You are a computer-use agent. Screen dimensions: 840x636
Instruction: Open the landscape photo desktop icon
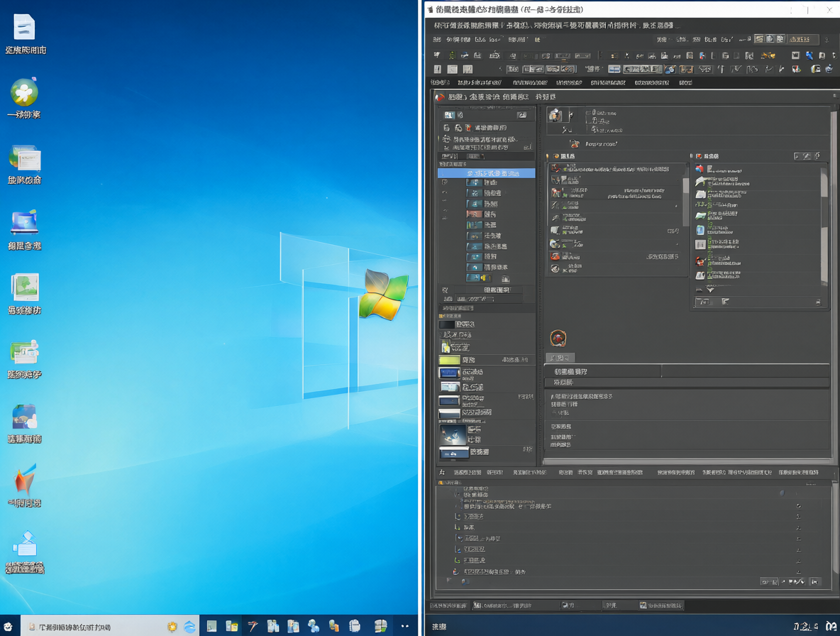(25, 287)
